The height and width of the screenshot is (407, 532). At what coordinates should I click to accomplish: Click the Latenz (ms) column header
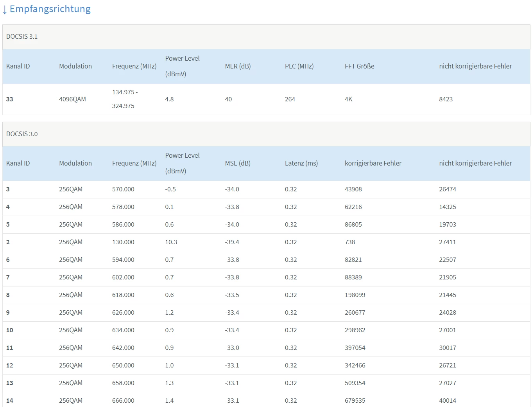pos(301,163)
